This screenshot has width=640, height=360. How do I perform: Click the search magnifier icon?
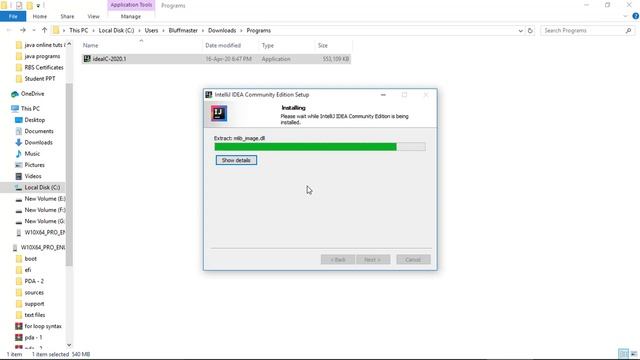pyautogui.click(x=629, y=31)
